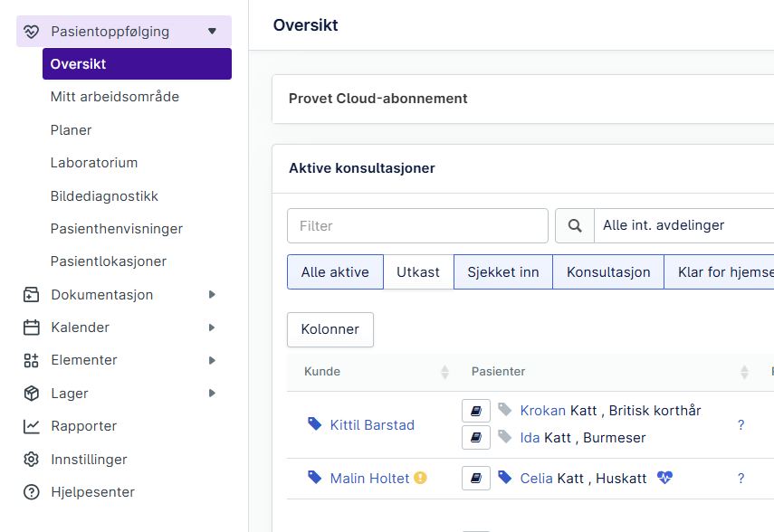The image size is (774, 532).
Task: Open customer Malin Holtet
Action: coord(369,479)
